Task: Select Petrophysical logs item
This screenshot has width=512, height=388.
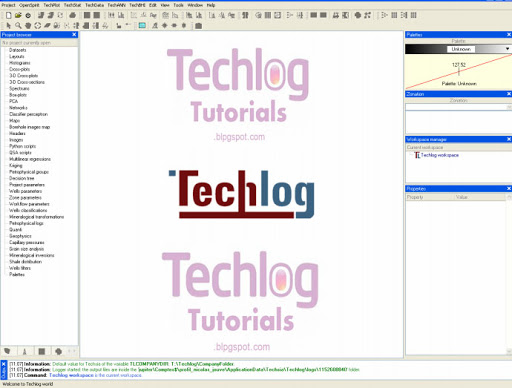Action: coord(26,223)
